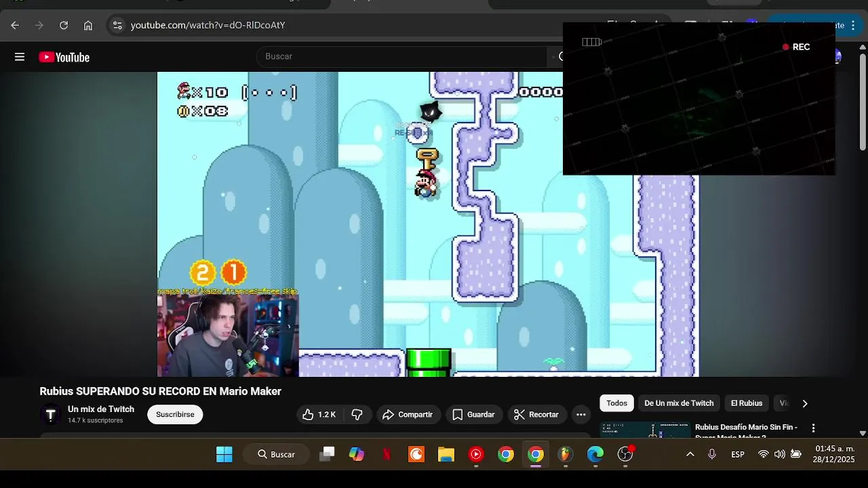The width and height of the screenshot is (868, 488).
Task: View site information icon beside the URL
Action: point(117,25)
